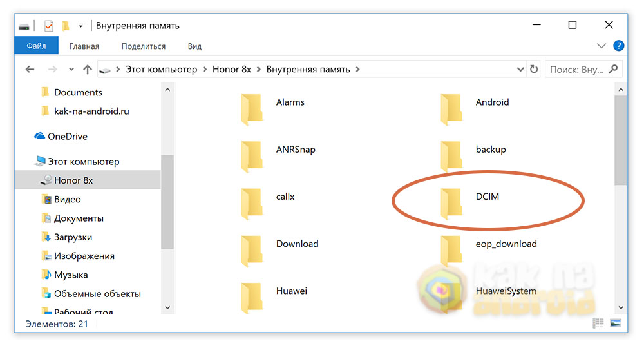Open the Главная ribbon tab
Image resolution: width=644 pixels, height=348 pixels.
point(84,46)
